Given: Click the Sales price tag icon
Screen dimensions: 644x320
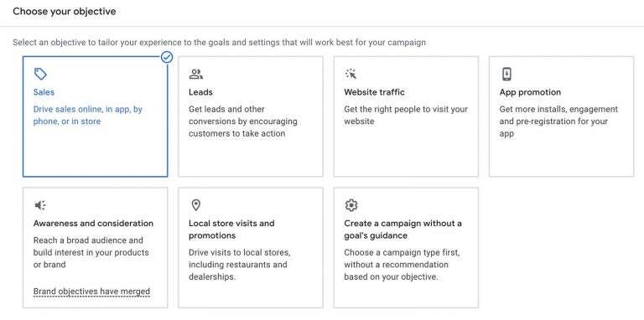Looking at the screenshot, I should click(x=40, y=75).
